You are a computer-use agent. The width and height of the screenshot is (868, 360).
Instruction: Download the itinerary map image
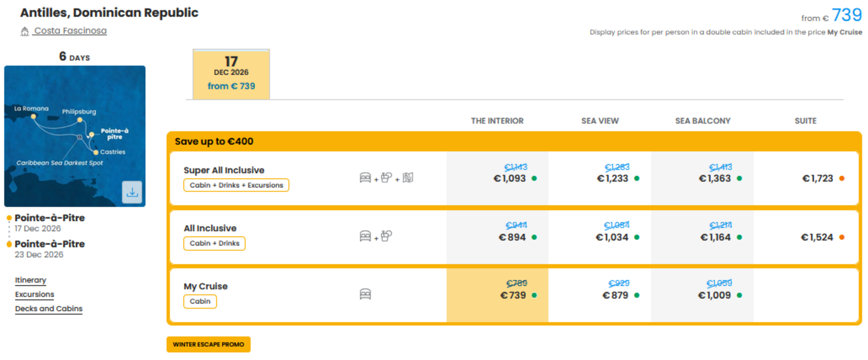[132, 192]
